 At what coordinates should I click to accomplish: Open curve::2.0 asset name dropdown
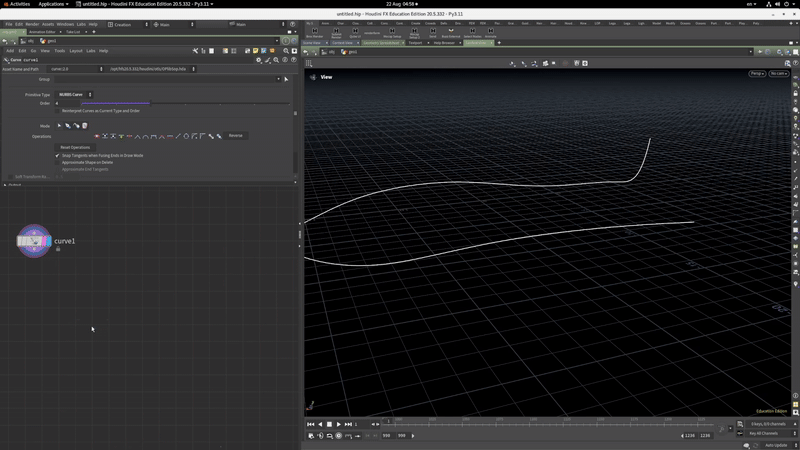[76, 69]
